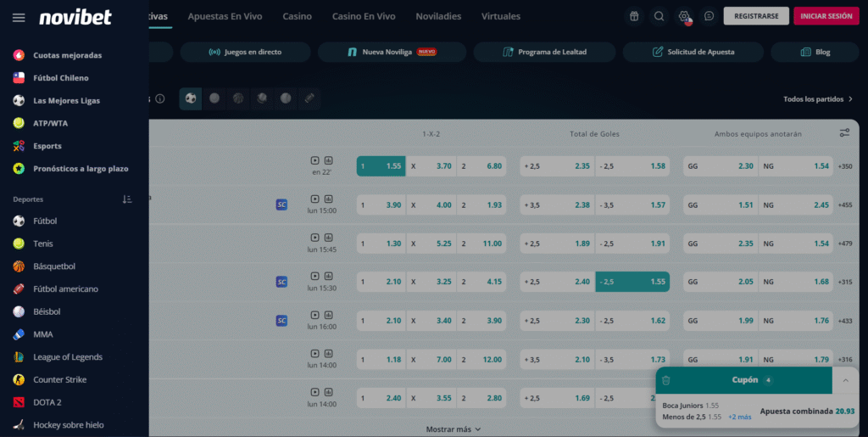This screenshot has width=868, height=437.
Task: Select the basketball sport filter icon
Action: tap(238, 98)
